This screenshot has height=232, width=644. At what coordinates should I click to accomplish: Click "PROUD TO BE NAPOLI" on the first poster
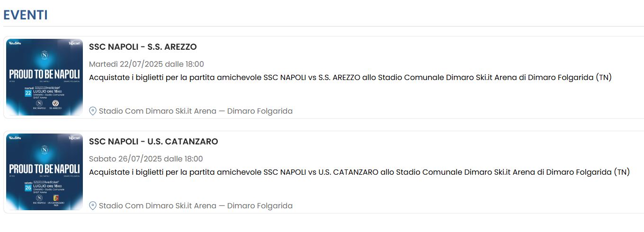pos(45,74)
